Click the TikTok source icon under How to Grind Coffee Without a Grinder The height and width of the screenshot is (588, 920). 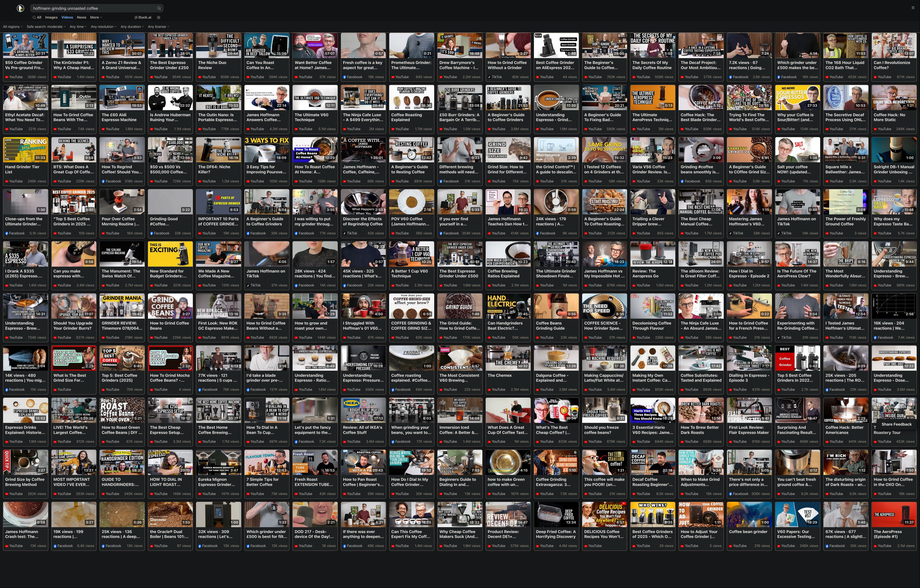(489, 77)
